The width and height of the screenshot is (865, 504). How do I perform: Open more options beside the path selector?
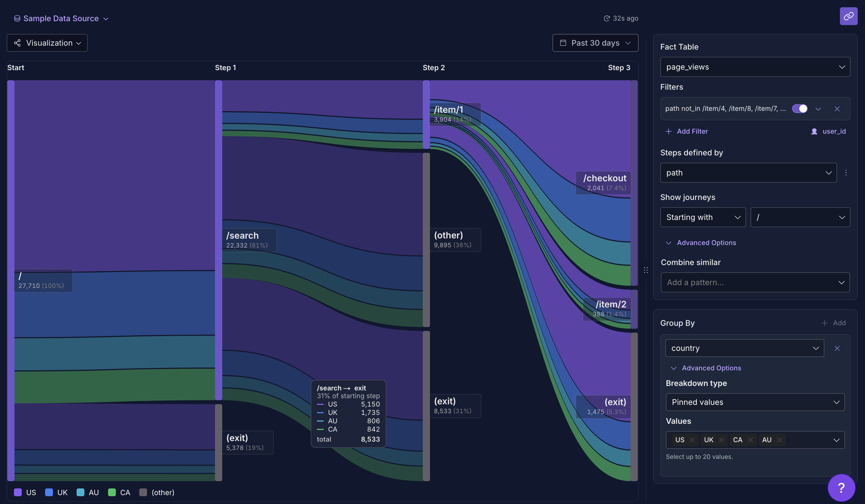coord(846,173)
